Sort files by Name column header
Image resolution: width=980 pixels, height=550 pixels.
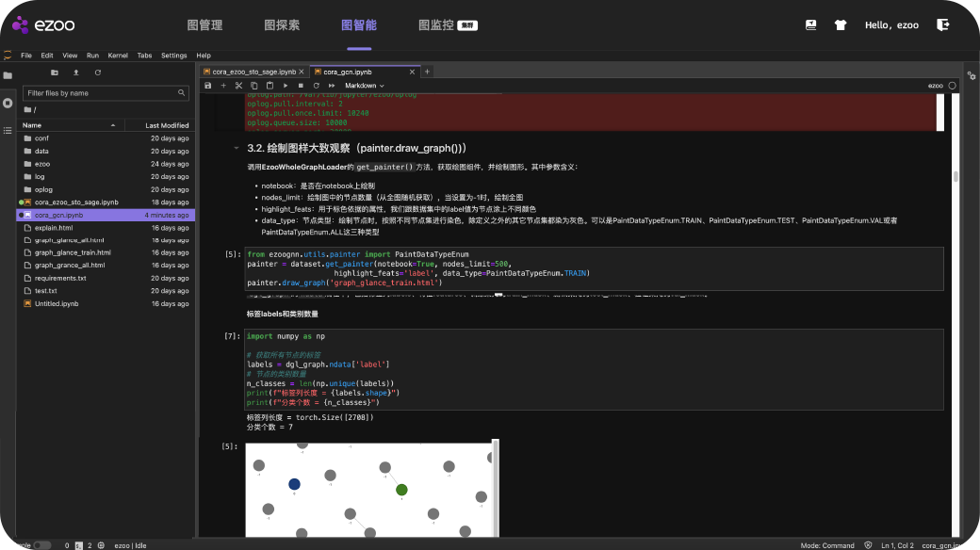coord(32,125)
